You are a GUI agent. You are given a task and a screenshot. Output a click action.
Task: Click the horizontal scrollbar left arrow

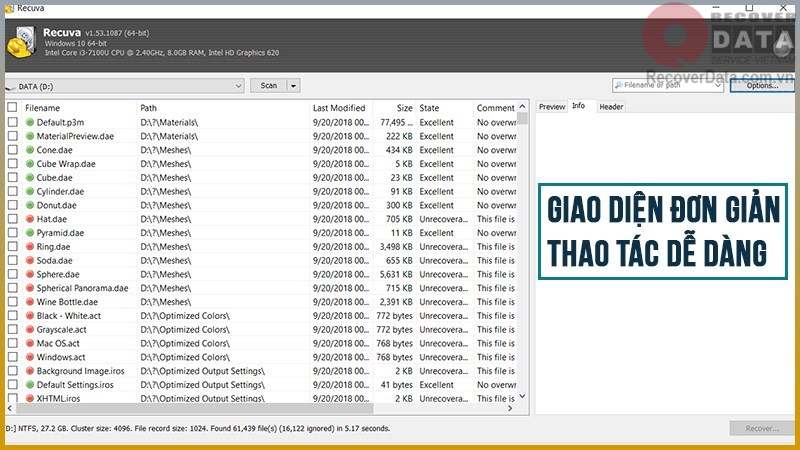(x=10, y=408)
